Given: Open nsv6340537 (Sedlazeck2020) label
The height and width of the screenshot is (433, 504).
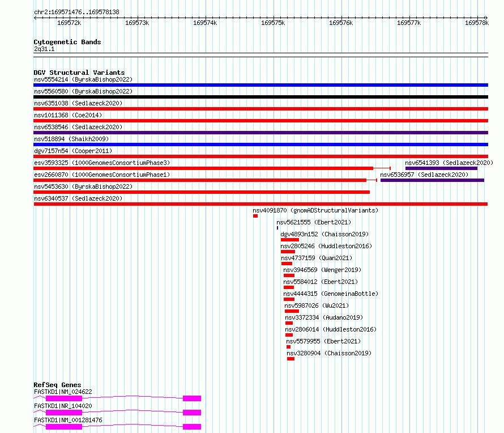Looking at the screenshot, I should point(78,198).
